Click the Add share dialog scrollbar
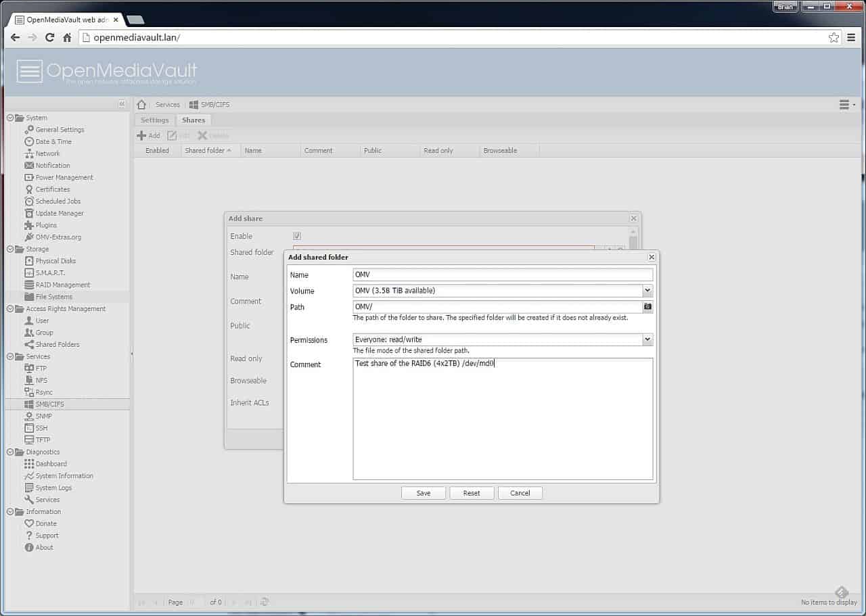 633,243
